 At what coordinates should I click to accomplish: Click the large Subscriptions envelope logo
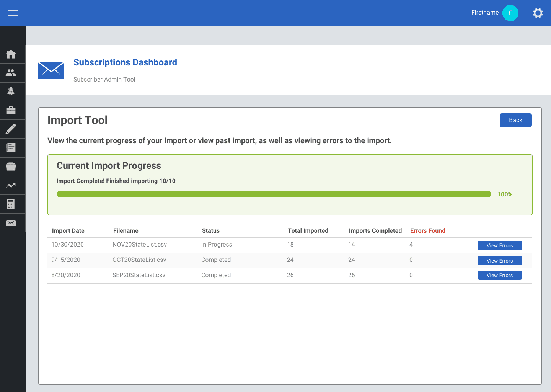[51, 70]
